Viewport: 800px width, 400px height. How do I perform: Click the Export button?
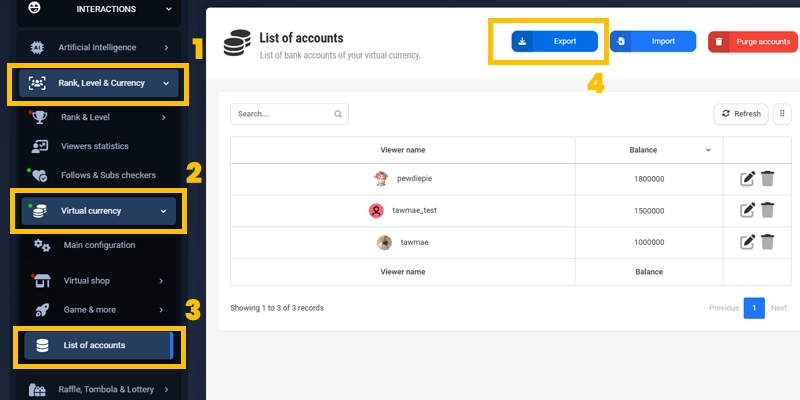click(x=555, y=41)
